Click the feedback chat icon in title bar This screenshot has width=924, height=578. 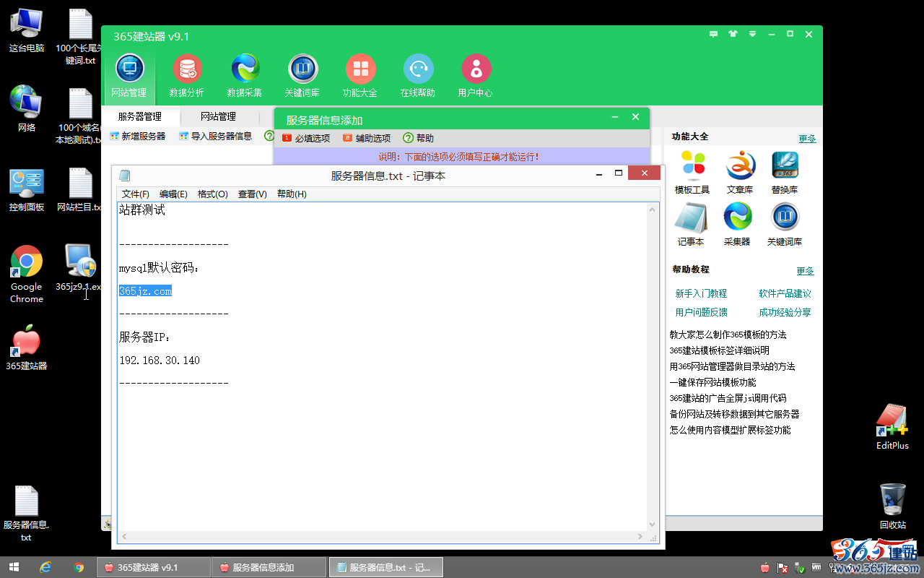tap(714, 34)
